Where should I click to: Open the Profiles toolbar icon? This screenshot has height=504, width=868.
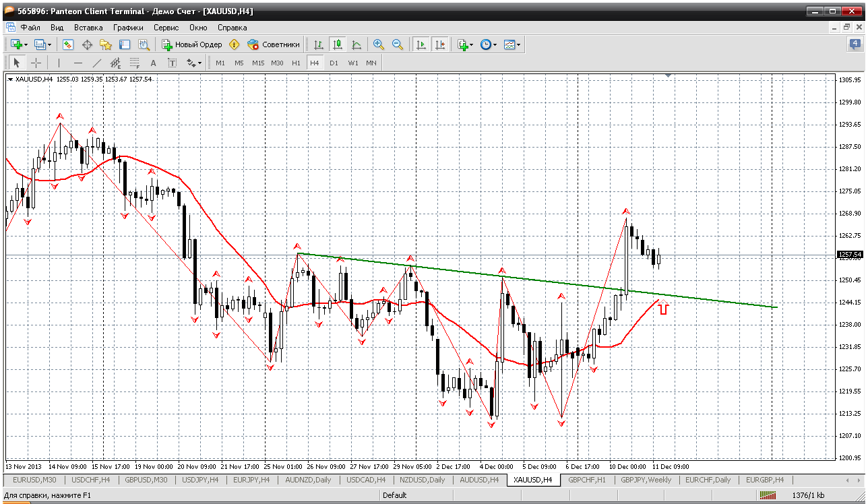coord(39,44)
